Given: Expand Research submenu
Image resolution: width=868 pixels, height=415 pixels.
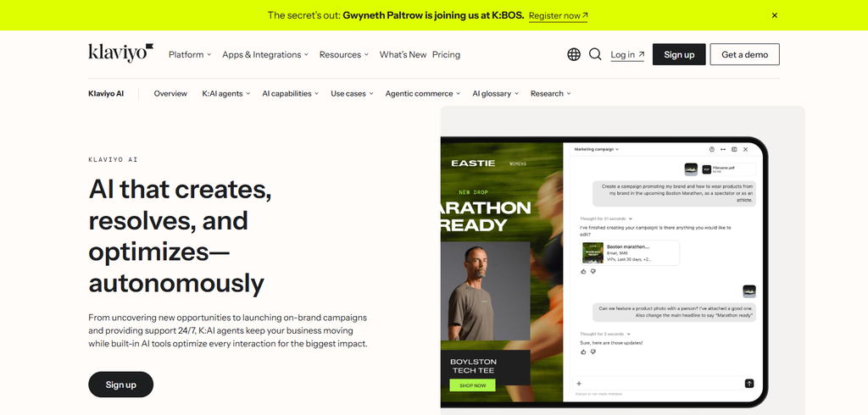Looking at the screenshot, I should point(550,93).
